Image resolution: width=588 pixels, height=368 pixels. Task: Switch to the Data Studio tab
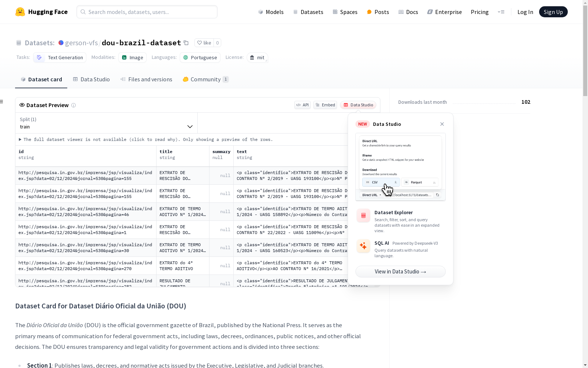tap(91, 79)
